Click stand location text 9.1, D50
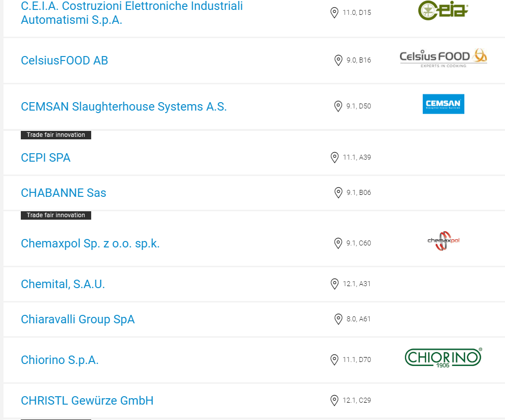The width and height of the screenshot is (505, 420). [359, 107]
